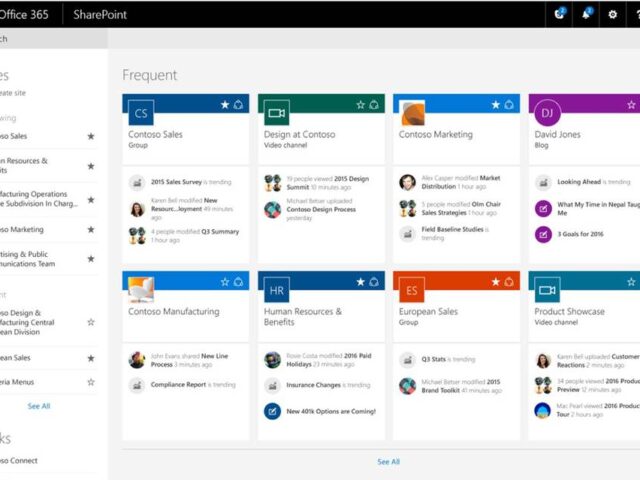
Task: Click share icon on Contoso Sales card
Action: (238, 105)
